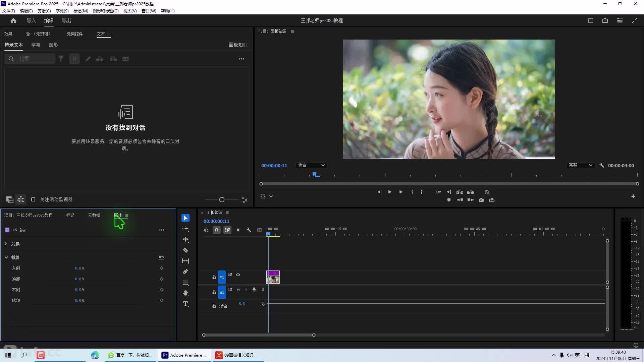Click the Home icon
Screen dimensions: 644x362
point(13,21)
